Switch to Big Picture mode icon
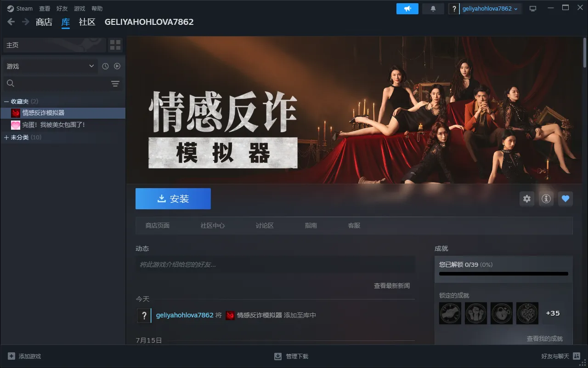 click(x=533, y=9)
